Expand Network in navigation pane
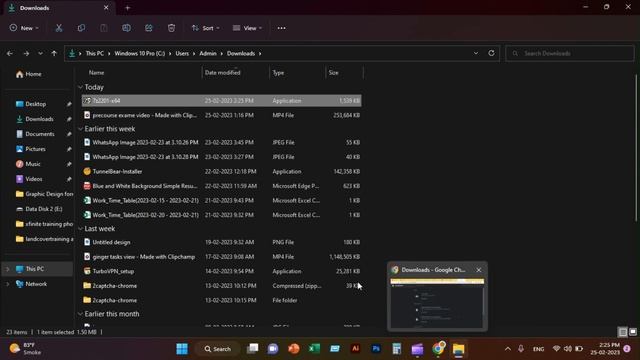640x360 pixels. pos(7,284)
